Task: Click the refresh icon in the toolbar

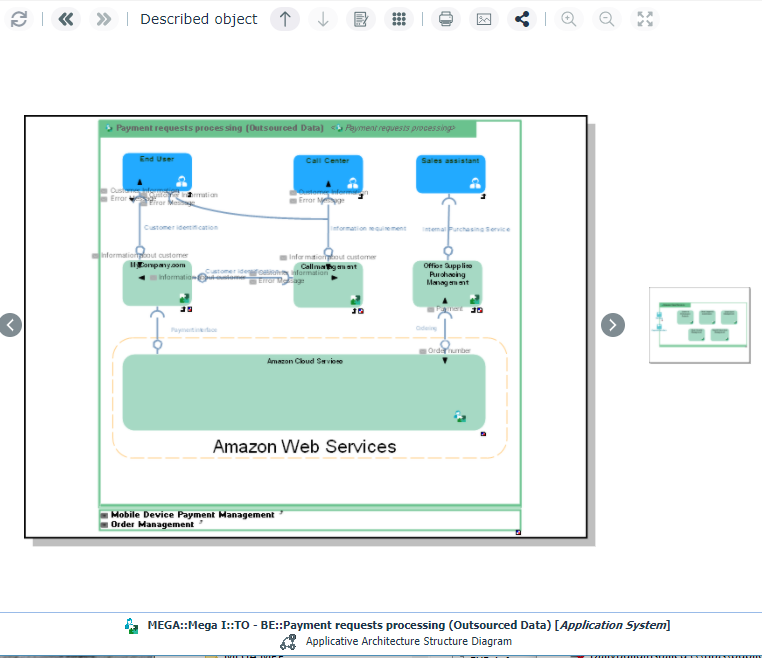Action: point(19,19)
